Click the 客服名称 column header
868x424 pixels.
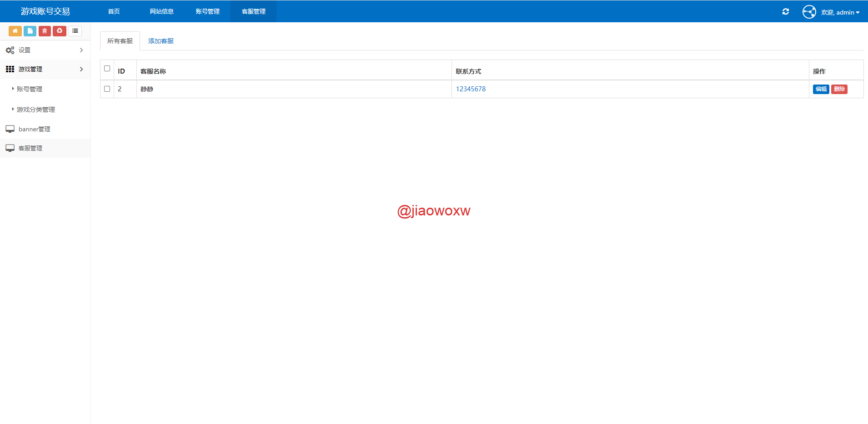[294, 70]
